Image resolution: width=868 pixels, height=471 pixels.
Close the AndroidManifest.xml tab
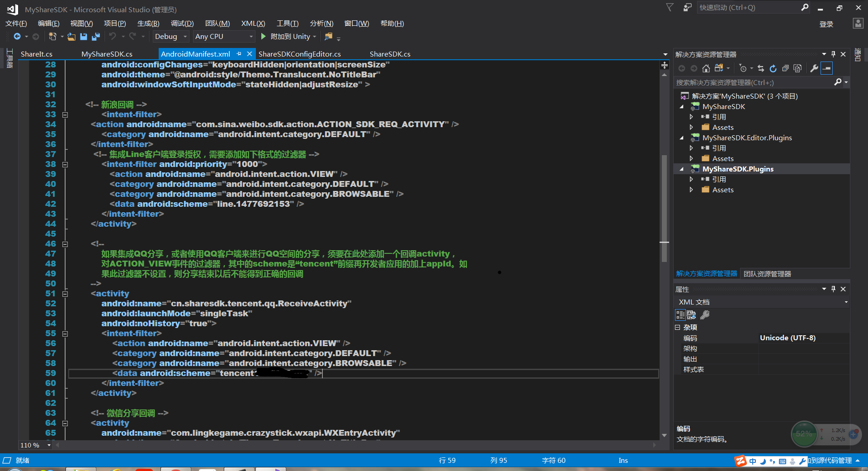coord(249,54)
